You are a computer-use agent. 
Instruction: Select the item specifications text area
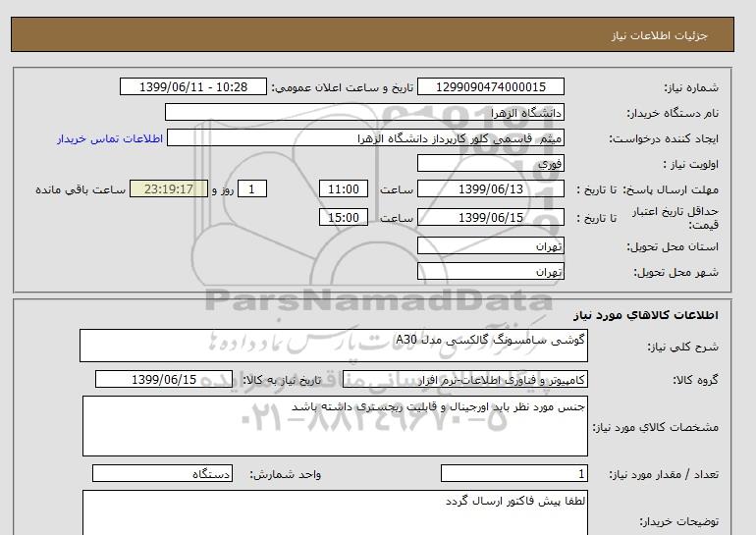pyautogui.click(x=335, y=426)
